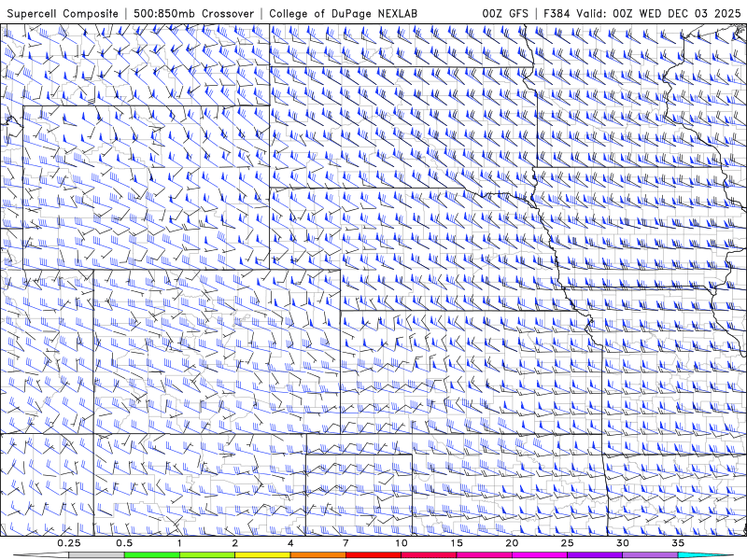Viewport: 747px width, 560px height.
Task: Click the '7' legend label
Action: coord(345,543)
